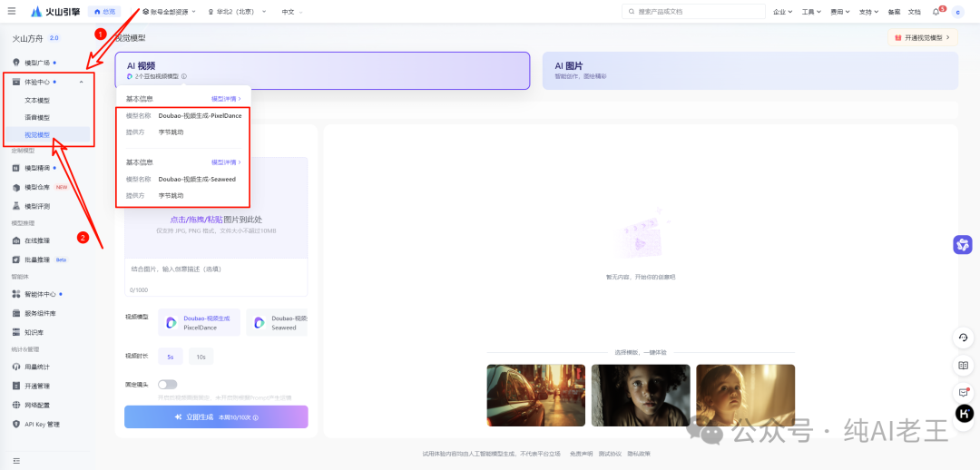Click the floating feedback message icon
This screenshot has width=980, height=470.
[x=963, y=393]
